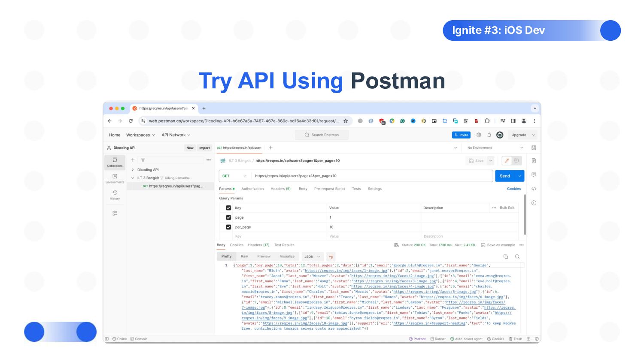Open the Send button dropdown arrow
This screenshot has width=644, height=362.
tap(519, 176)
